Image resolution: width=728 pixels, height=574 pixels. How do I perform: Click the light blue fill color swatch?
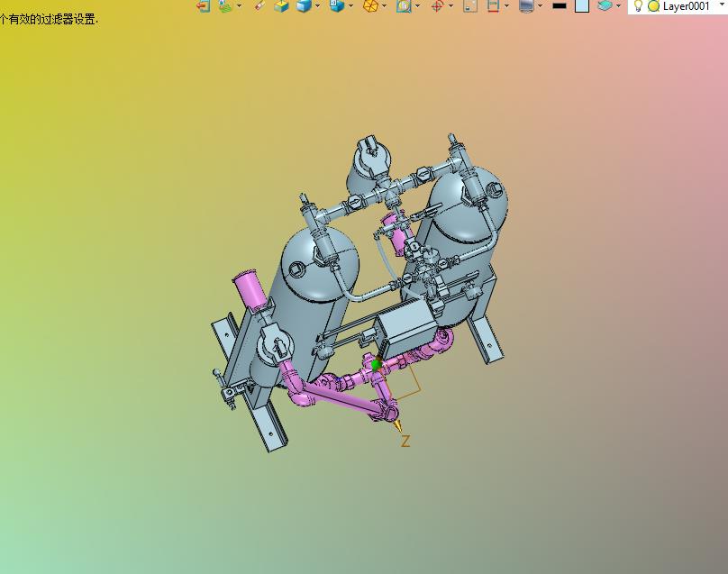582,5
